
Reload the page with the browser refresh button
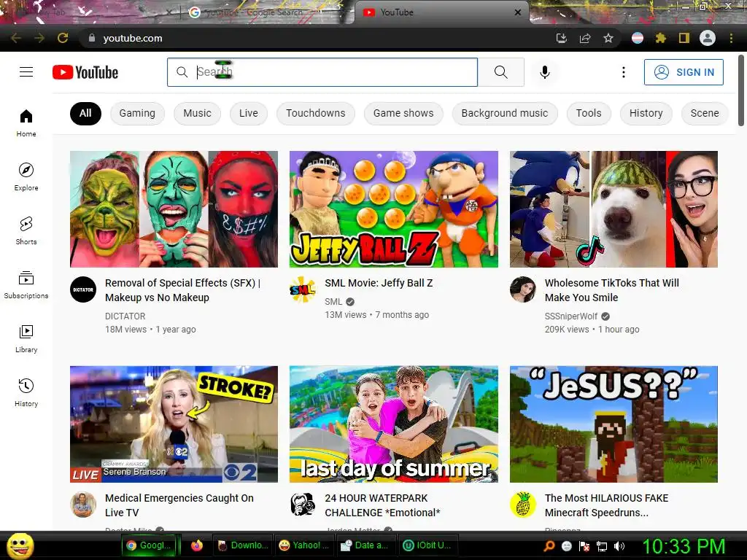(63, 38)
